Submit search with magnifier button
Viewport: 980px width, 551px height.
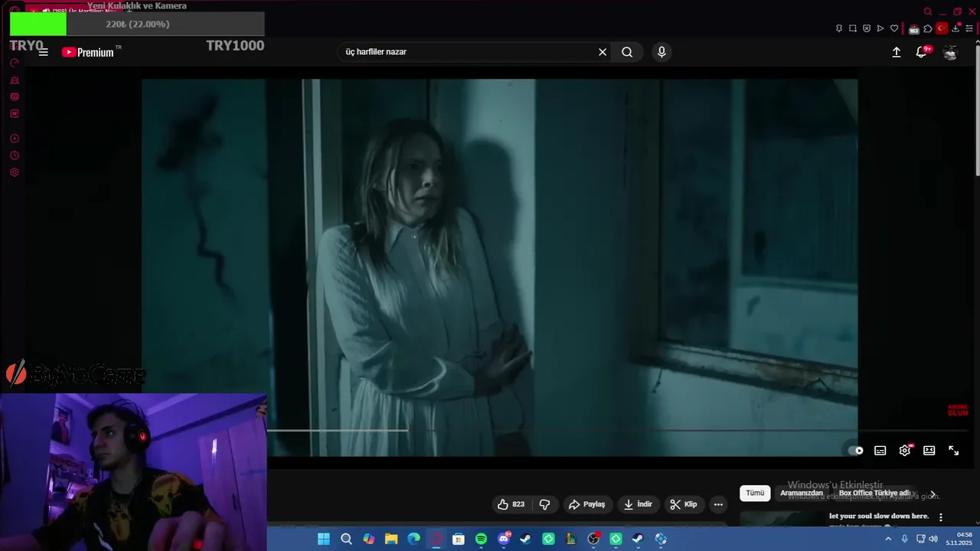[x=627, y=52]
